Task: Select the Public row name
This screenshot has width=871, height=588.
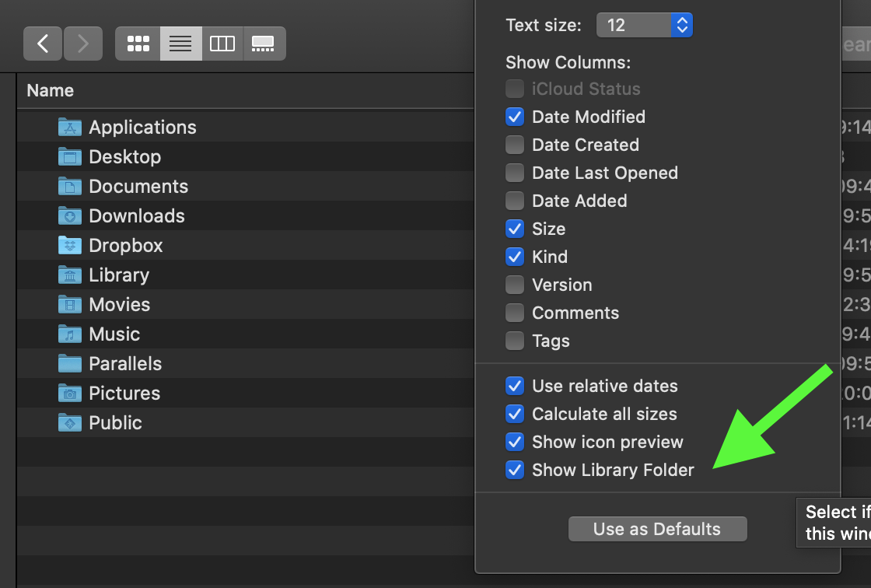Action: [x=116, y=422]
